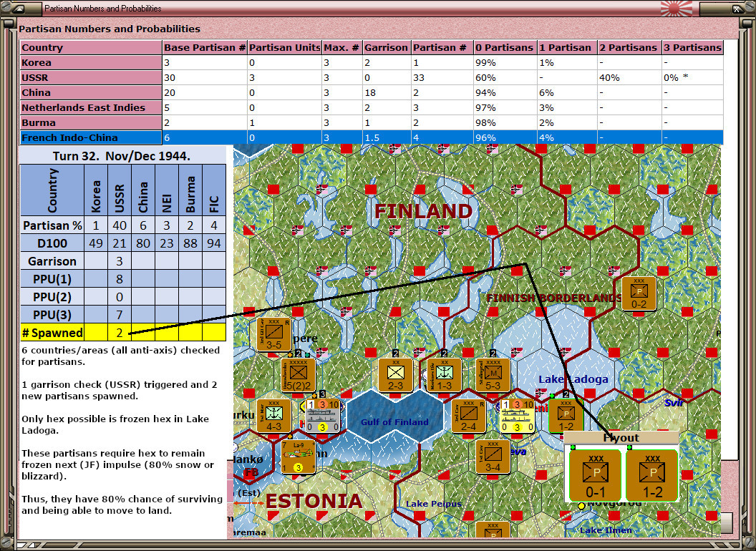Select the 0-2 partisan counter in Finnish Borderlands
This screenshot has height=551, width=756.
pyautogui.click(x=639, y=293)
